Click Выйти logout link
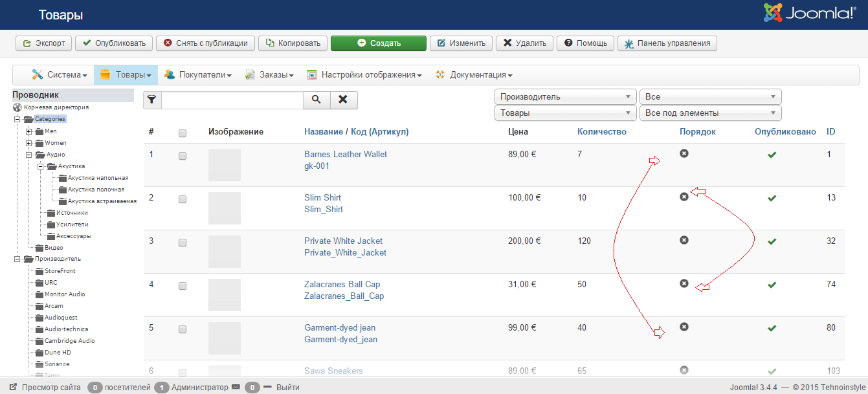The width and height of the screenshot is (868, 394). 288,388
